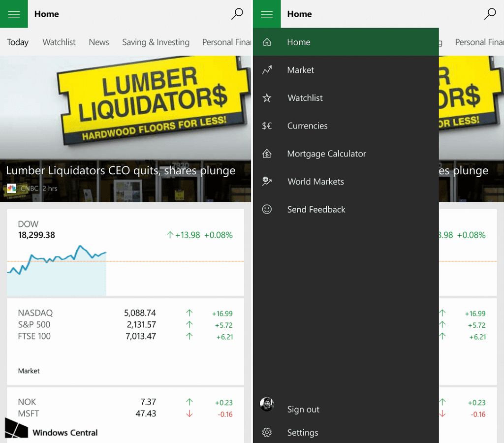
Task: Click DOW change +13.98 +0.08%
Action: click(x=199, y=235)
